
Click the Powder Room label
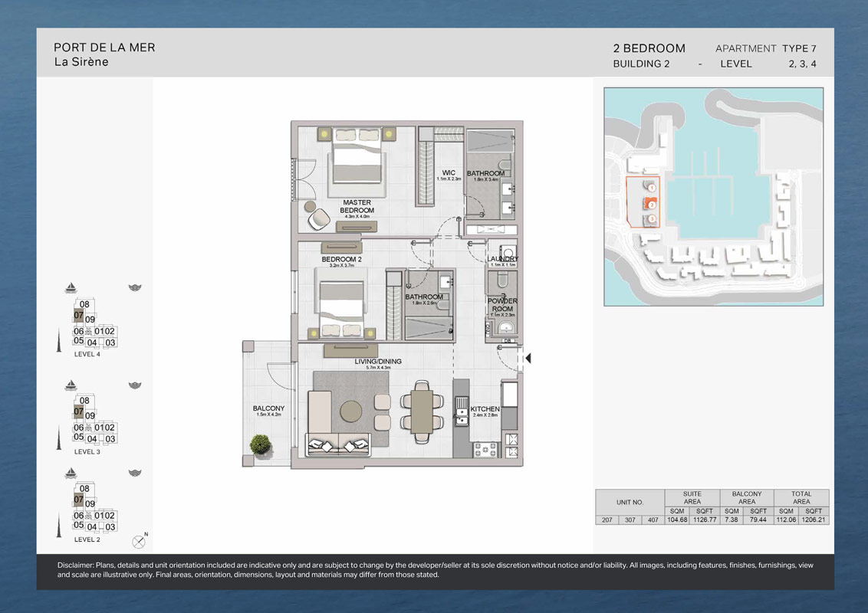pyautogui.click(x=502, y=305)
